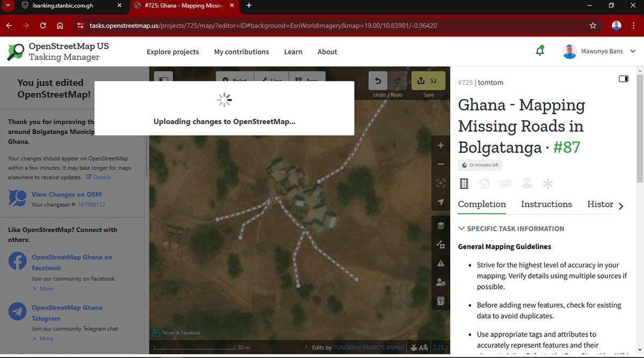Click the OpenStreetMap US Tasking Manager logo
The height and width of the screenshot is (358, 644).
[x=58, y=51]
